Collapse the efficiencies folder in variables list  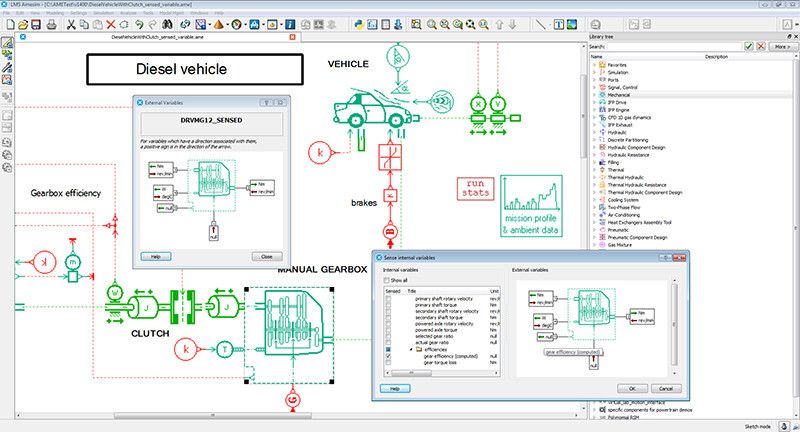point(411,349)
